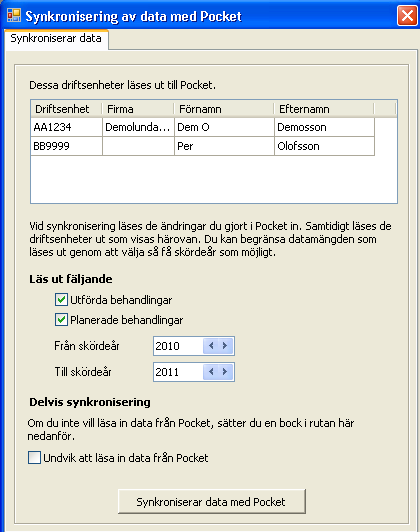The image size is (420, 532).
Task: Enable Undvik att läsa in data från Pocket
Action: (x=34, y=458)
